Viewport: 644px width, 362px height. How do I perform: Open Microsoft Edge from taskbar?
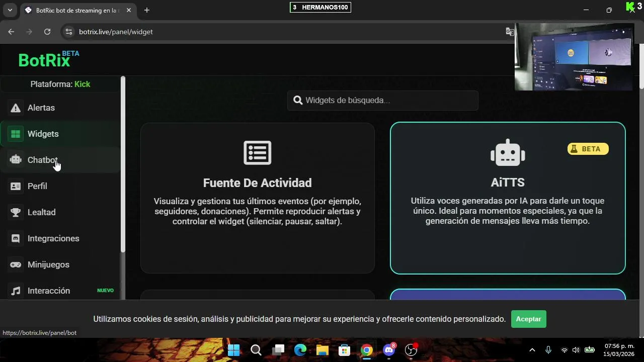pos(300,350)
